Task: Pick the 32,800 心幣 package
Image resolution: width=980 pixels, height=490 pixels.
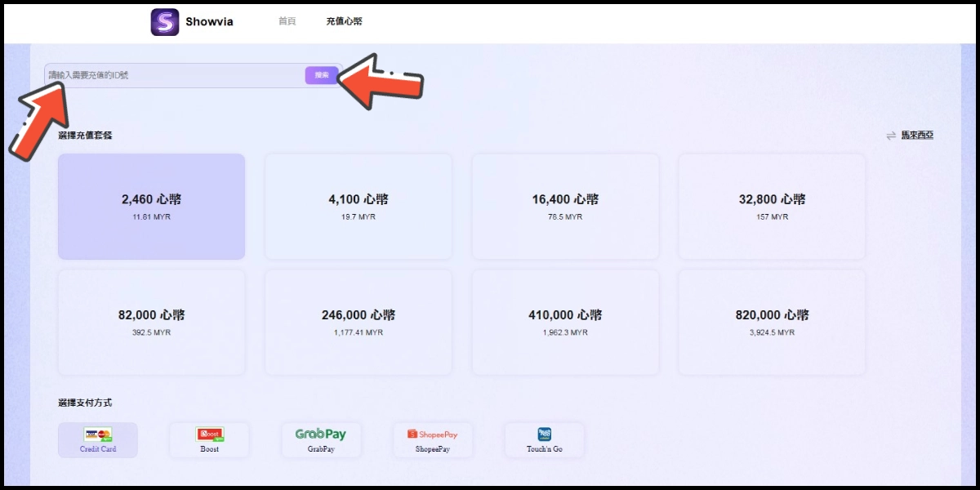Action: [772, 207]
